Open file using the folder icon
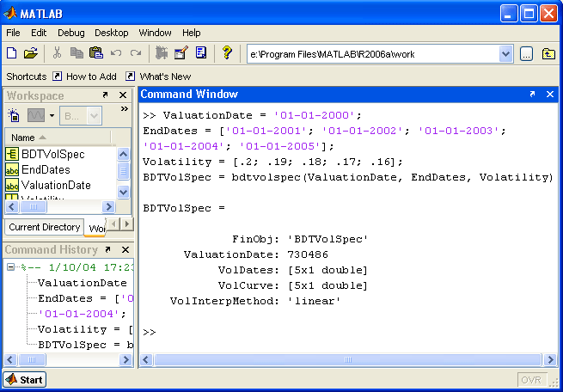The width and height of the screenshot is (563, 392). click(31, 53)
